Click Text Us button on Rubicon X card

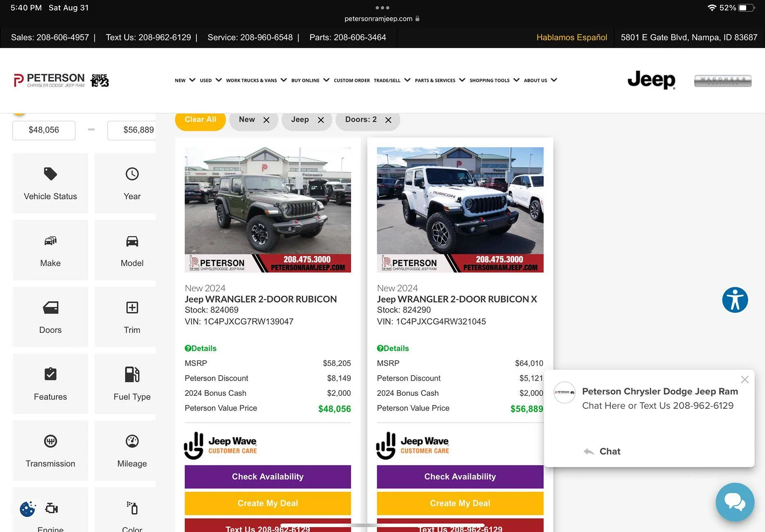(460, 525)
